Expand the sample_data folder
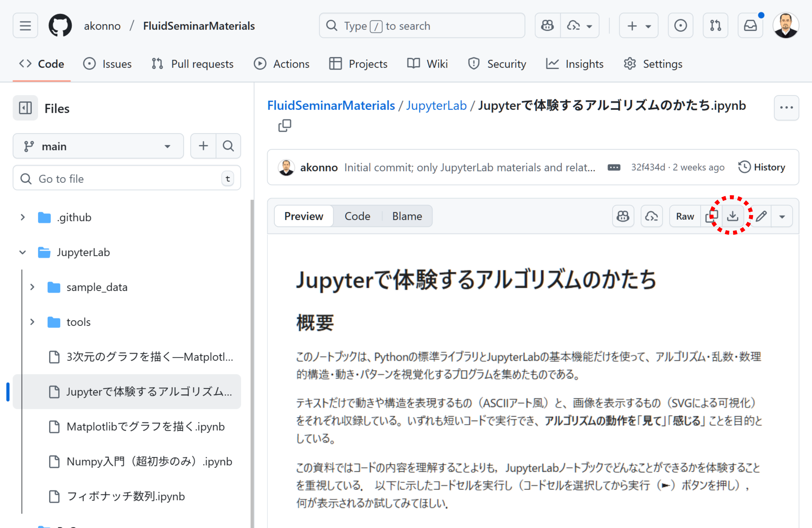812x528 pixels. pyautogui.click(x=32, y=287)
